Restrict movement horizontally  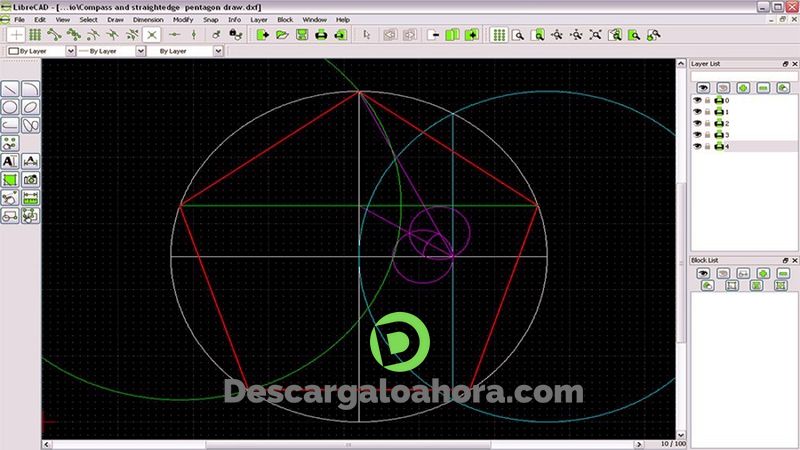tap(174, 35)
